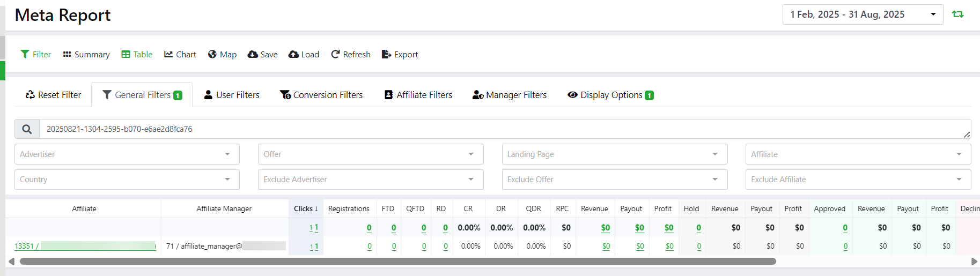Click the horizontal scrollbar under the table
The image size is (980, 276).
click(x=397, y=262)
